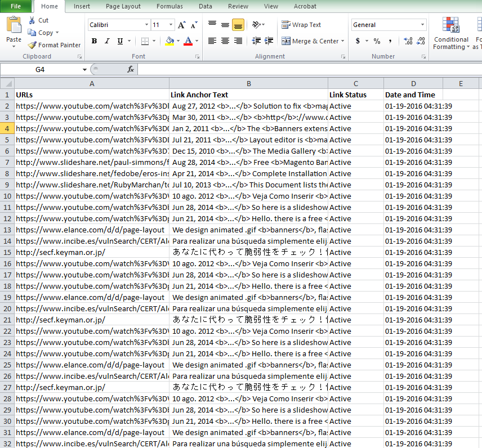
Task: Increase cell indent
Action: pyautogui.click(x=269, y=41)
